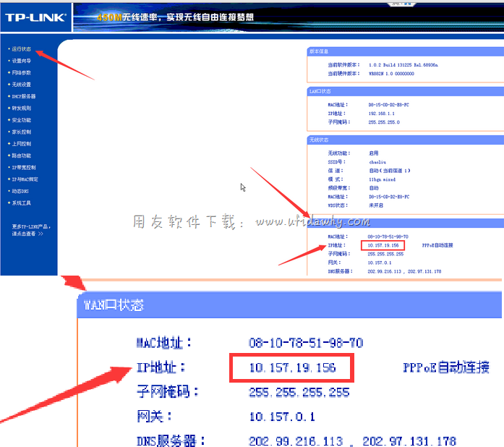Select enlarged DNS server 202.97.131.178

click(x=409, y=441)
